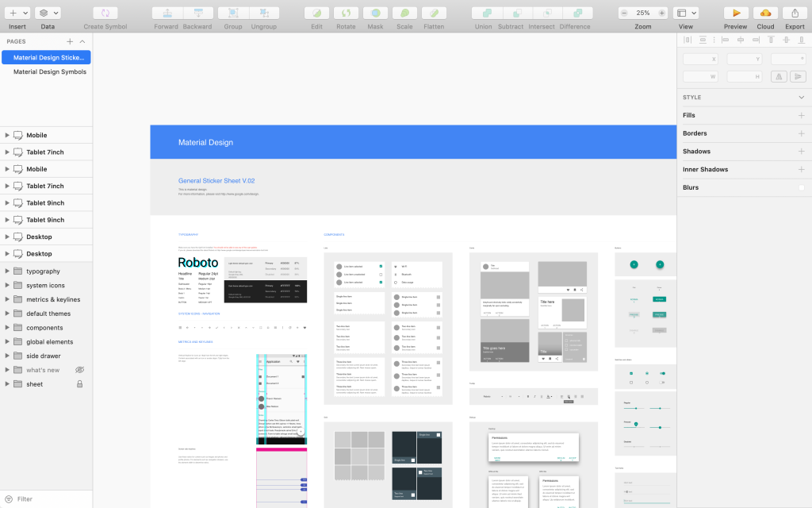Click the Export share icon
The width and height of the screenshot is (812, 508).
pos(795,13)
